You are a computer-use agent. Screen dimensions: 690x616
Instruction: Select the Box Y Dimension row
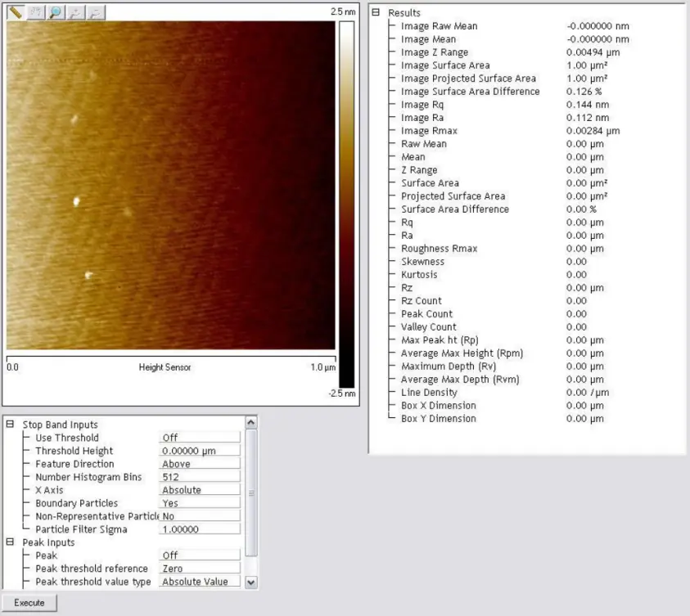(503, 419)
